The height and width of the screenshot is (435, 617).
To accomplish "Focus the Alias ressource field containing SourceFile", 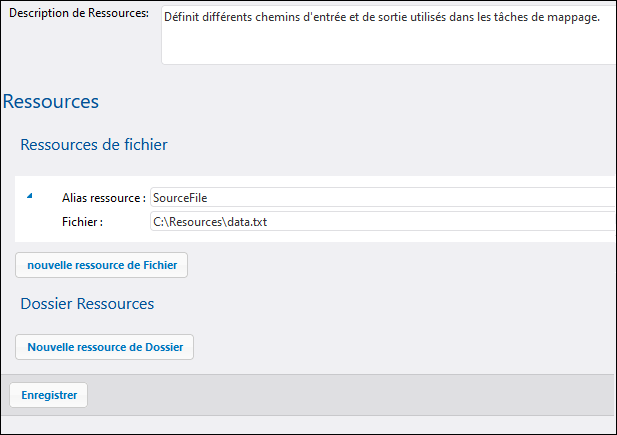I will 382,198.
